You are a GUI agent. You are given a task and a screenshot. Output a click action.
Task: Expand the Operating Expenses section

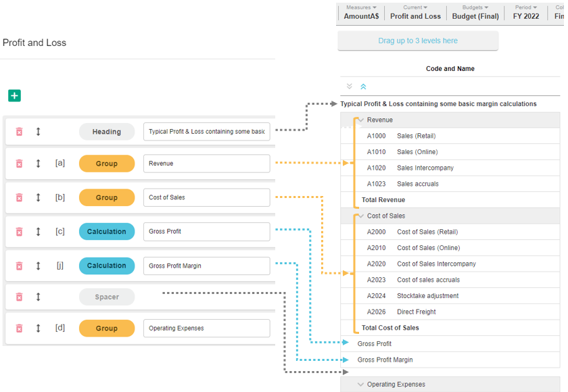[x=361, y=385]
